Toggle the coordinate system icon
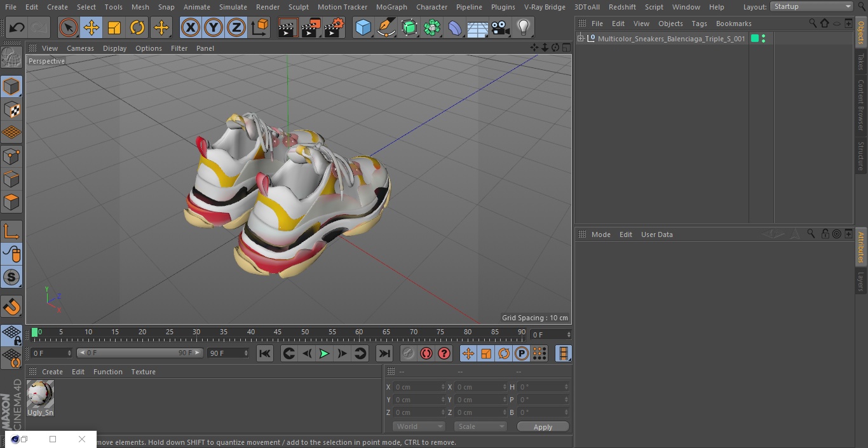Image resolution: width=868 pixels, height=448 pixels. click(260, 27)
